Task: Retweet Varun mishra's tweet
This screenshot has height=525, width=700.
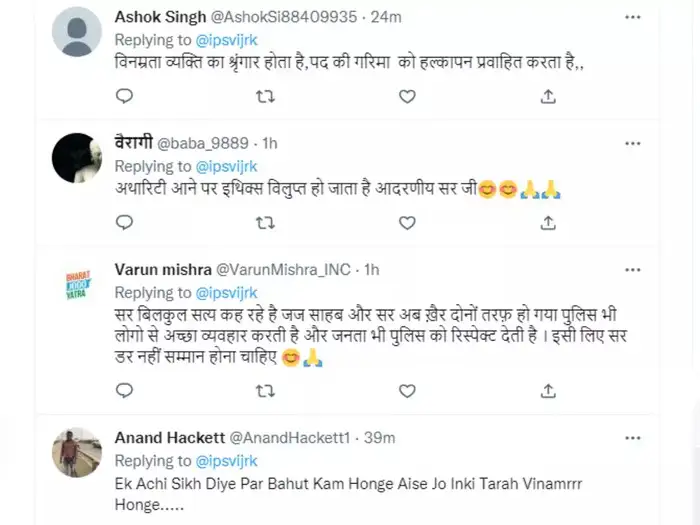Action: [x=266, y=391]
